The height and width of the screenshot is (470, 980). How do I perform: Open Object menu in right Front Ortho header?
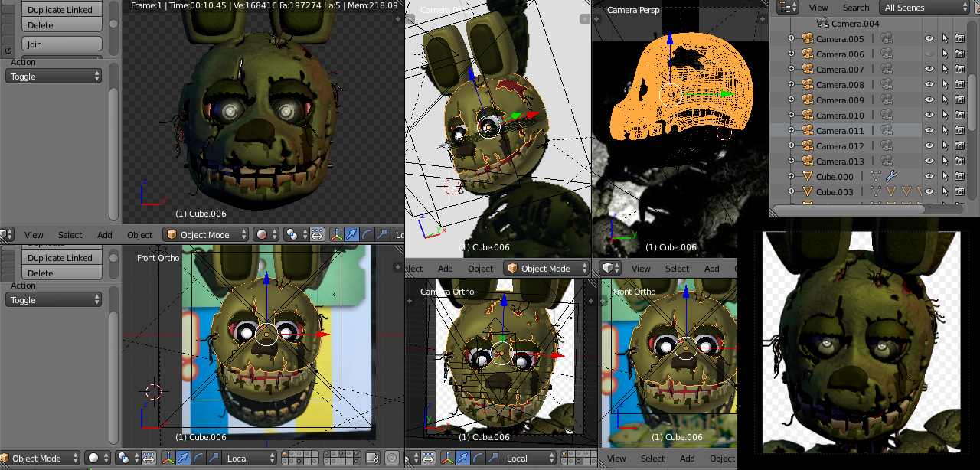coord(722,458)
